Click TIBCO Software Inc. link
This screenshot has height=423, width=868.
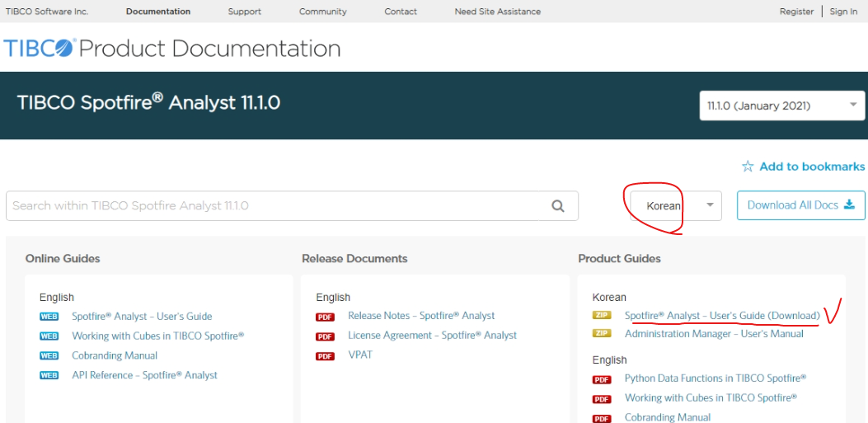pos(47,11)
